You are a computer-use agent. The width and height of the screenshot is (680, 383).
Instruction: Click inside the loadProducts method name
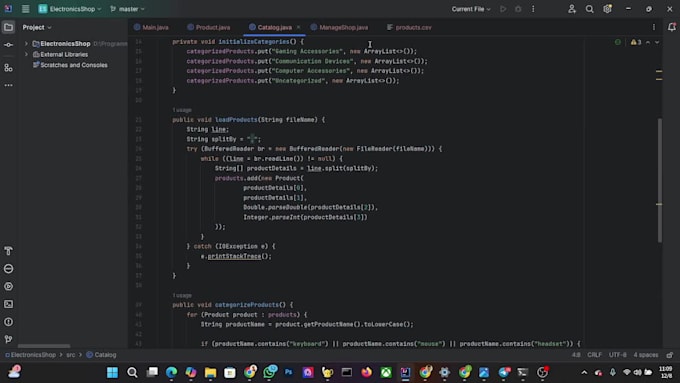(x=236, y=120)
